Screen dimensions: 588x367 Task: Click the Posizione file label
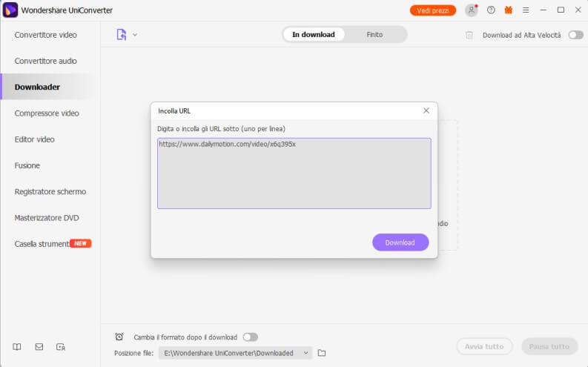pyautogui.click(x=134, y=353)
